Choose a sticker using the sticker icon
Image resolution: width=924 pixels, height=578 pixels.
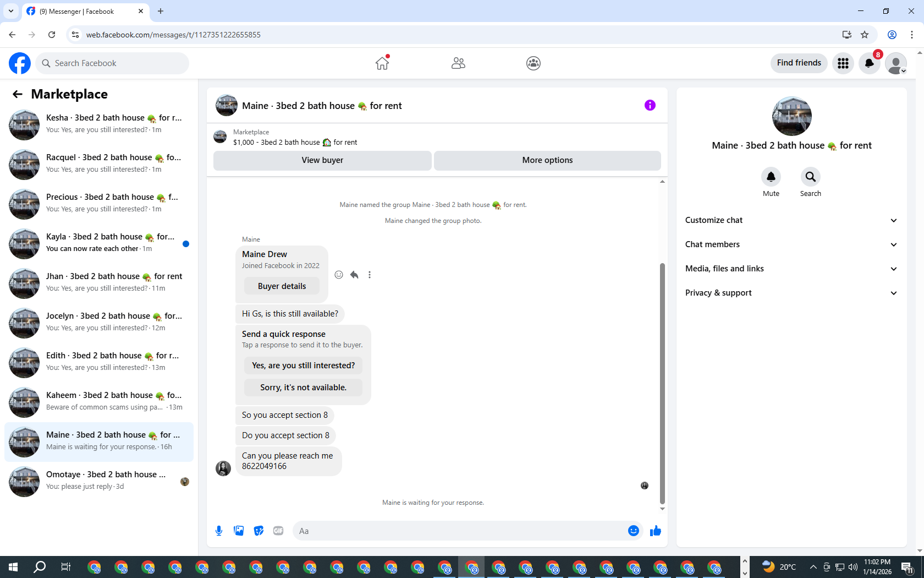(258, 531)
